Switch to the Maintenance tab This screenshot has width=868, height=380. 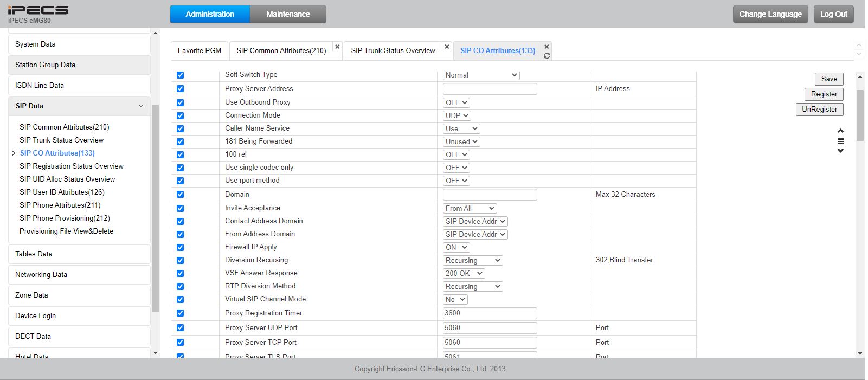tap(288, 14)
